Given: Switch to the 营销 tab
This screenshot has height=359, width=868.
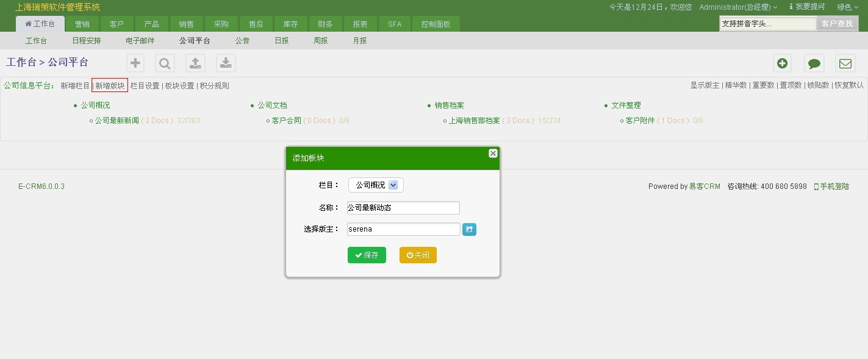Looking at the screenshot, I should [x=82, y=24].
